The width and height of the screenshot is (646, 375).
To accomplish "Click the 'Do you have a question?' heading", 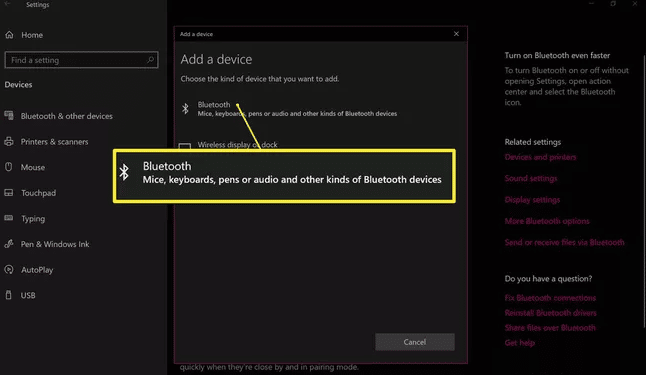I will pyautogui.click(x=548, y=279).
